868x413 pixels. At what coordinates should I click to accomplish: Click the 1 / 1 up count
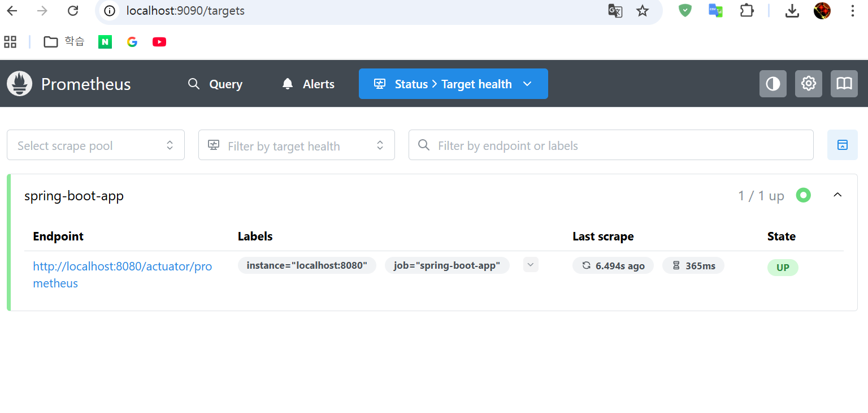coord(761,196)
